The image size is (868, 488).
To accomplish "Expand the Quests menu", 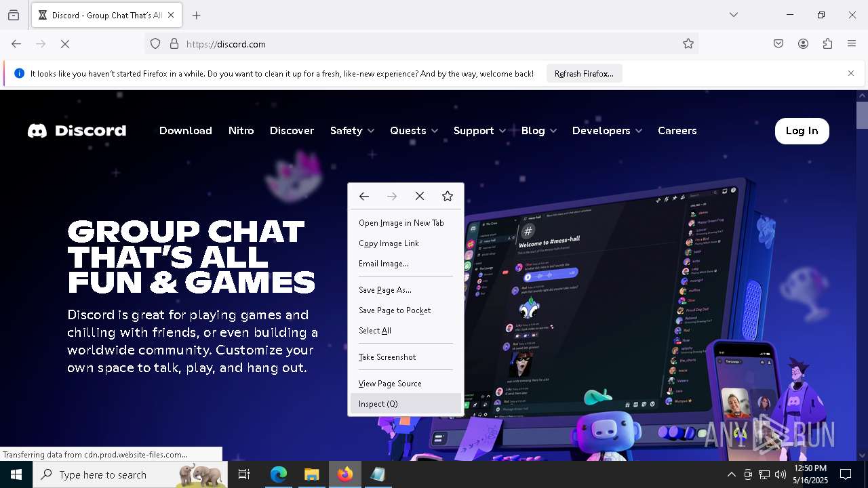I will pos(414,131).
